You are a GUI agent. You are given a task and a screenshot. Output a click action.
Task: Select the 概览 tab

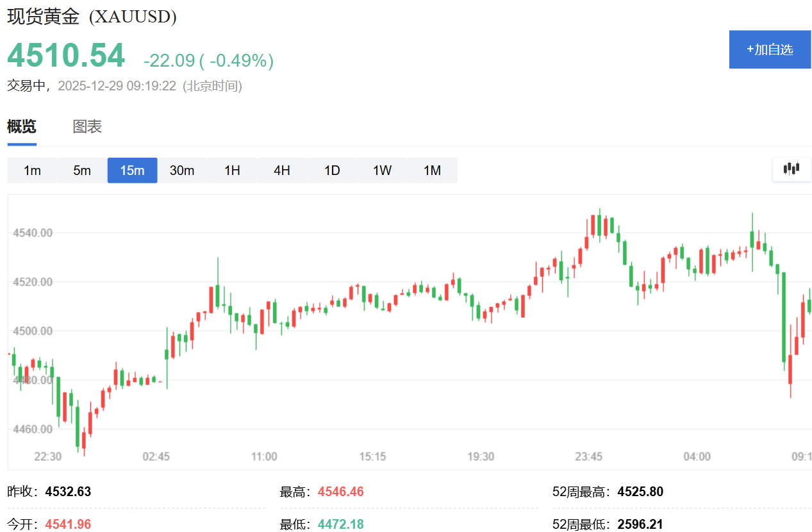click(22, 127)
